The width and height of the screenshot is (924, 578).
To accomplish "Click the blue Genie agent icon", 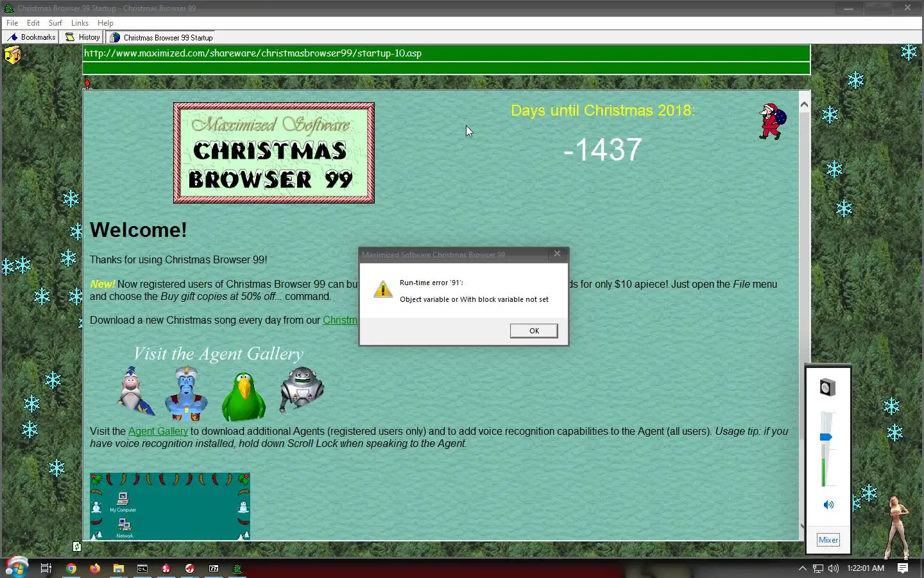I will [x=186, y=394].
